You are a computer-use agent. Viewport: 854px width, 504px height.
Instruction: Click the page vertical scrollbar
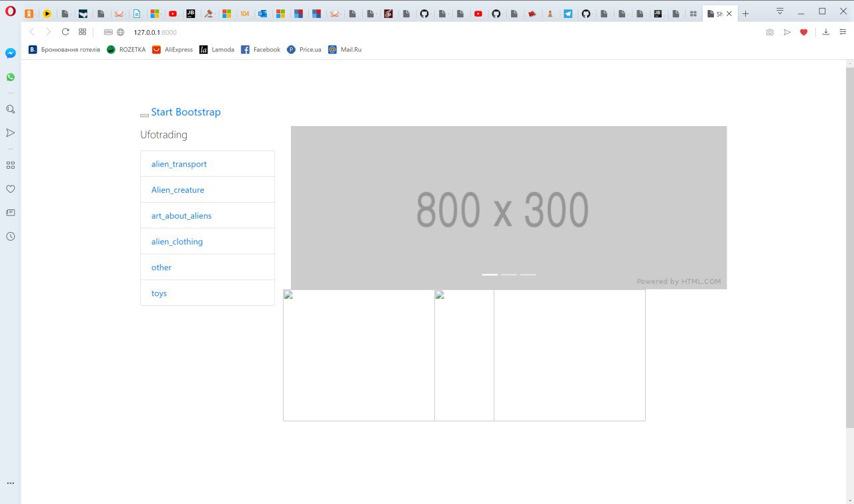[x=849, y=247]
